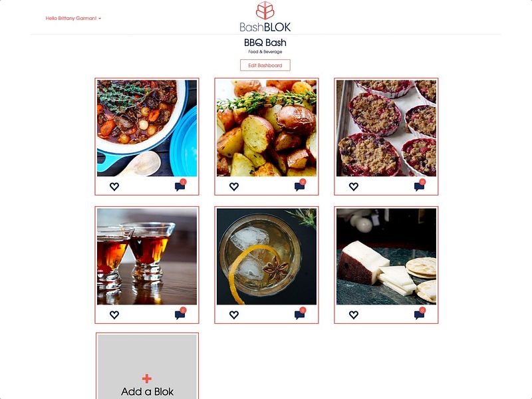Viewport: 532px width, 399px height.
Task: Heart the two cocktail glasses blok
Action: tap(114, 315)
